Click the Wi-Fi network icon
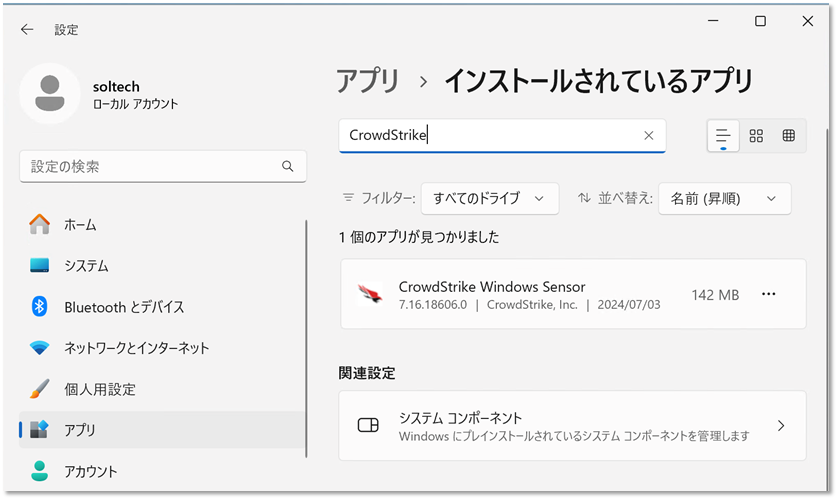Image resolution: width=838 pixels, height=500 pixels. click(40, 348)
